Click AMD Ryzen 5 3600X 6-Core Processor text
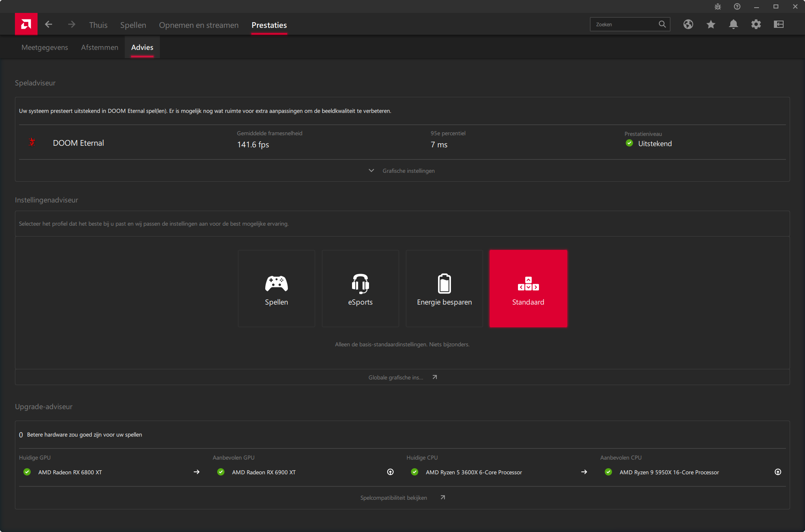Viewport: 805px width, 532px height. point(474,472)
